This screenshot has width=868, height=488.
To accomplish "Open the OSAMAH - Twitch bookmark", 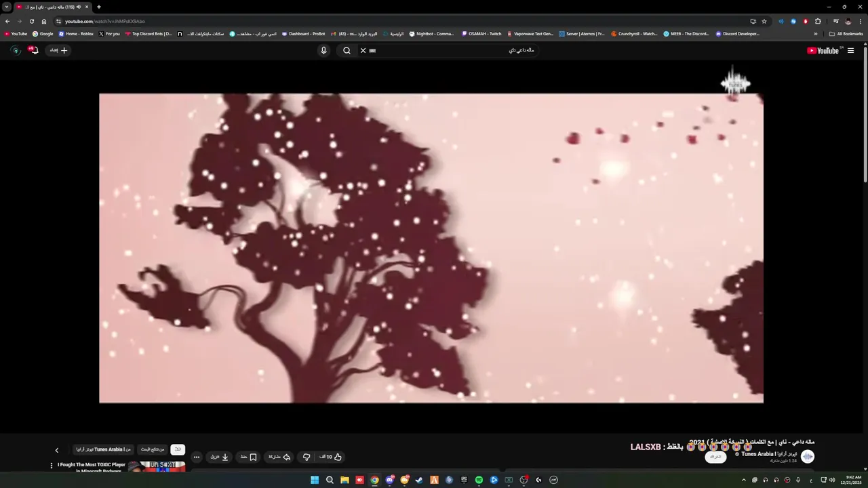I will [481, 33].
